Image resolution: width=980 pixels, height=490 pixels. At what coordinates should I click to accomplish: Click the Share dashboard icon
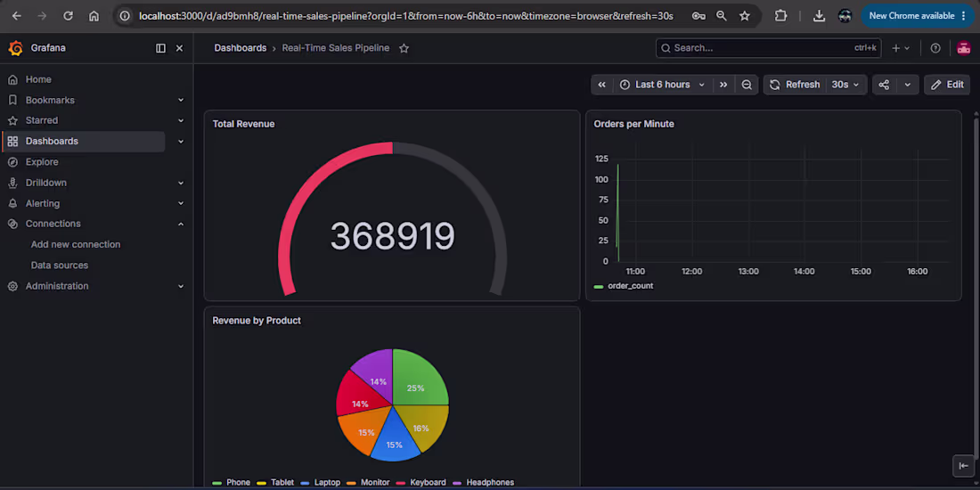pyautogui.click(x=884, y=85)
